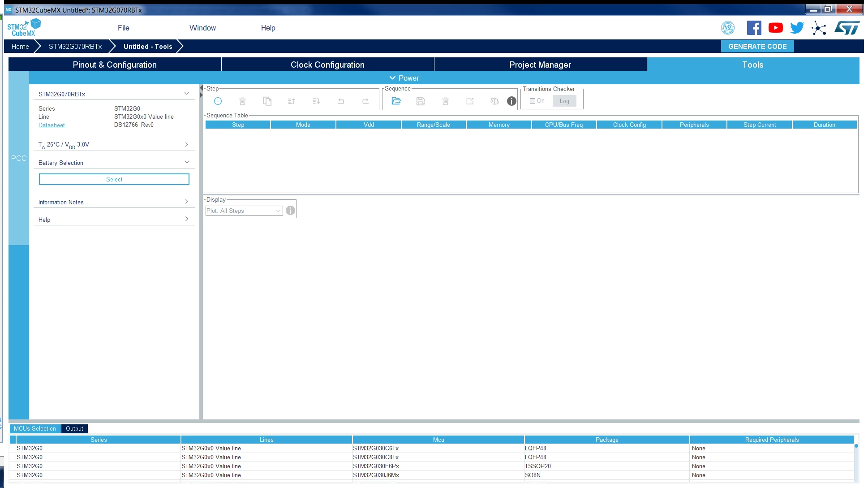
Task: Go to Home breadcrumb
Action: pos(20,46)
